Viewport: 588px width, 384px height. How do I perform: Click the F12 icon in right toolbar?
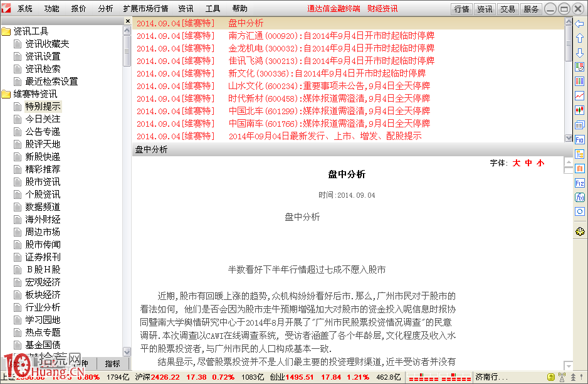tap(579, 183)
